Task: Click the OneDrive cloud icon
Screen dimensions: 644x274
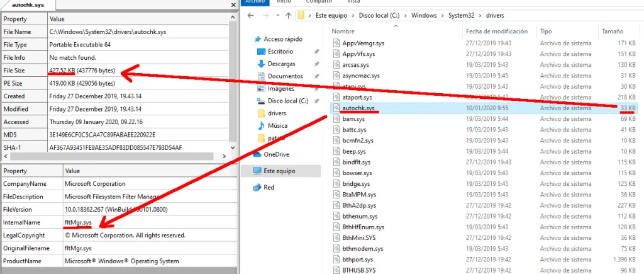Action: coord(257,155)
